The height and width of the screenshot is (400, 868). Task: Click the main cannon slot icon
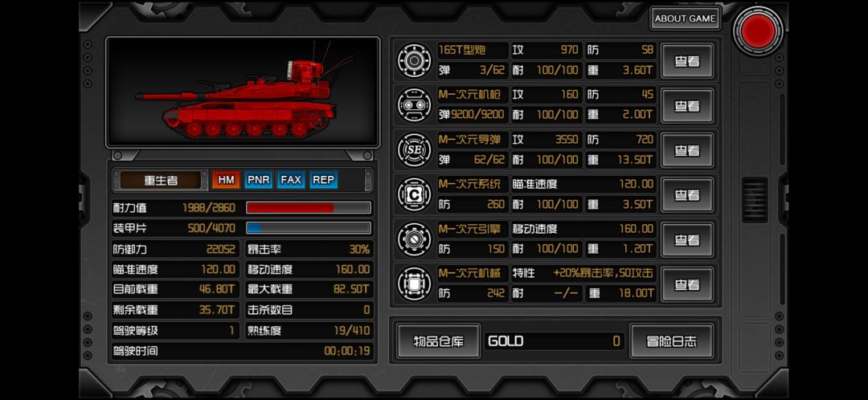click(414, 60)
